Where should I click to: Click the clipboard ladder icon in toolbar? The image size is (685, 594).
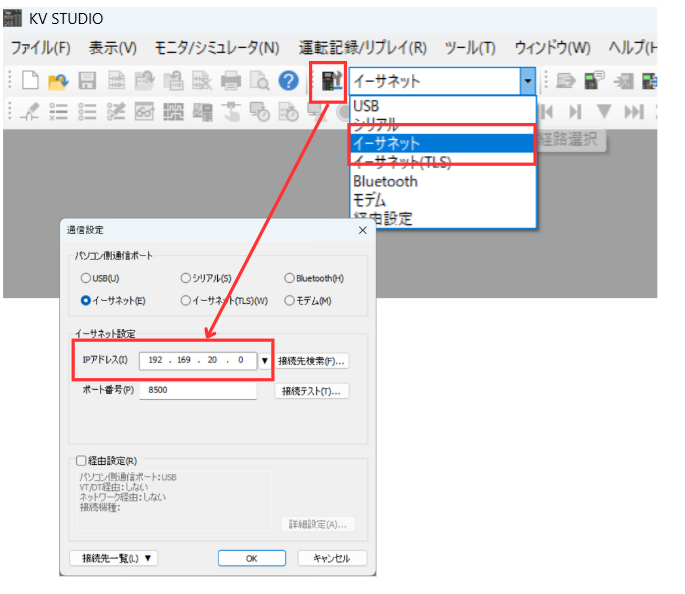coord(173,81)
